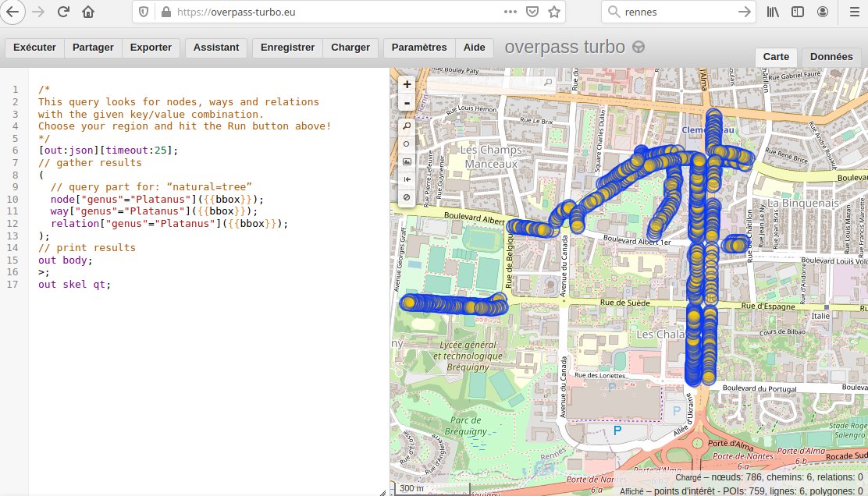Collapse the query editor with the arrow icon
Viewport: 868px width, 496px height.
406,179
